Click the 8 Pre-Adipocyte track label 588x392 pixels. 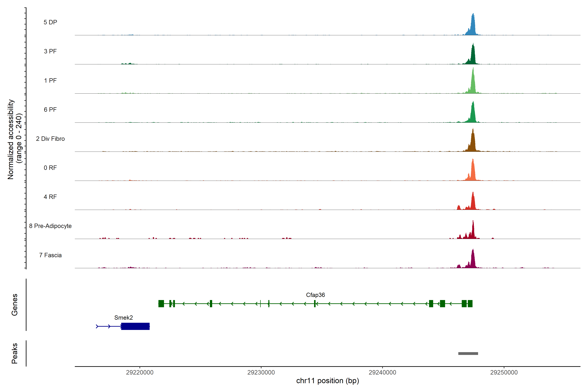click(x=50, y=226)
